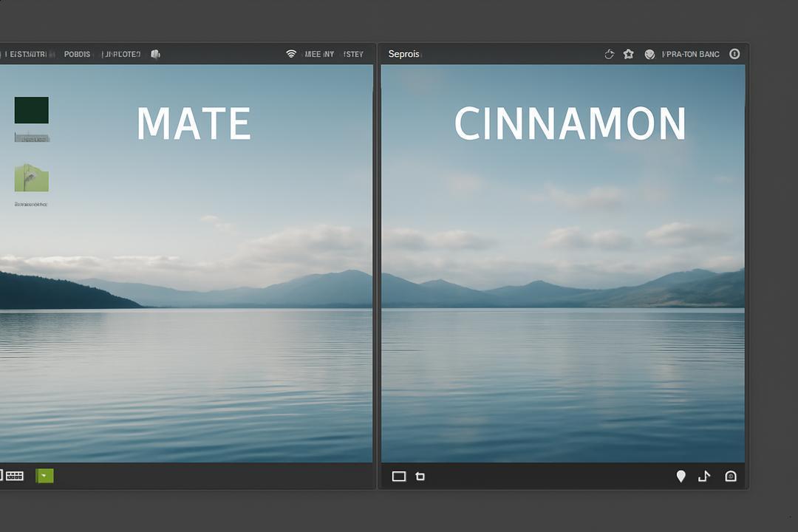Viewport: 798px width, 532px height.
Task: Click the STEY item in MATE panel
Action: click(x=354, y=54)
